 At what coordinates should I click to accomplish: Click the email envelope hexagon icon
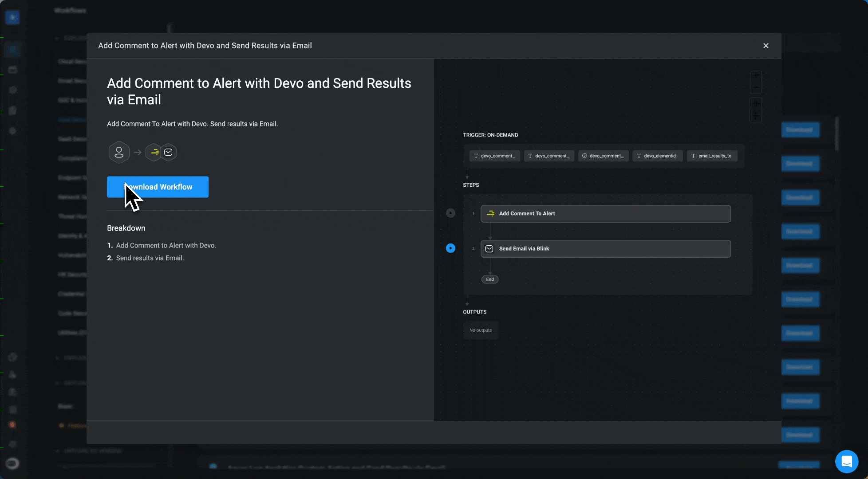(169, 153)
